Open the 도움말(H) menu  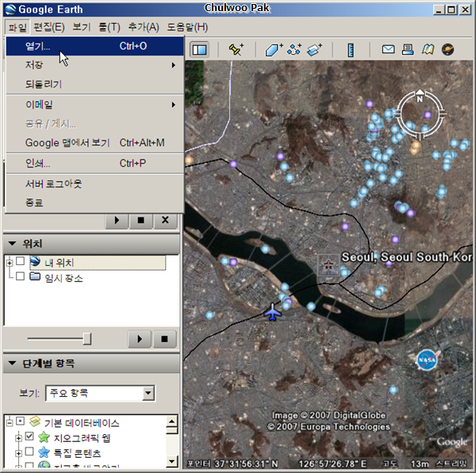(187, 27)
